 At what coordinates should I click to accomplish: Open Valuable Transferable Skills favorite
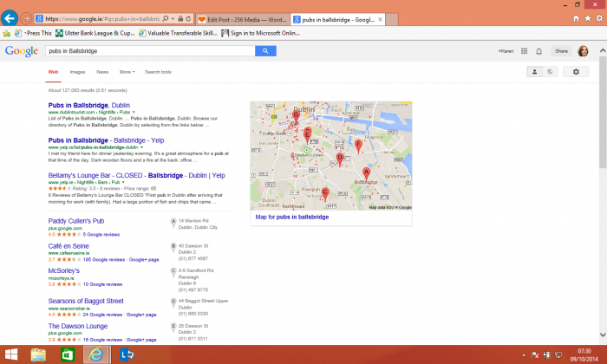(178, 33)
